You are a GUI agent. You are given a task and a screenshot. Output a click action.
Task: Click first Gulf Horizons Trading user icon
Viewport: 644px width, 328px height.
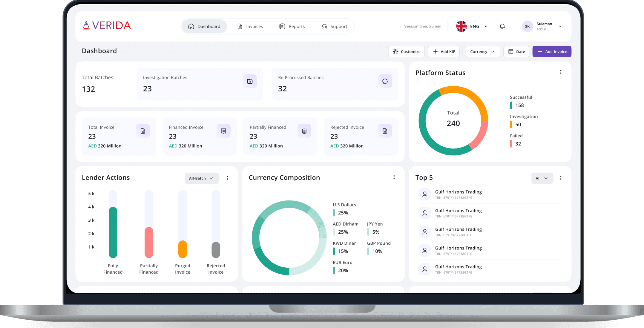coord(425,194)
